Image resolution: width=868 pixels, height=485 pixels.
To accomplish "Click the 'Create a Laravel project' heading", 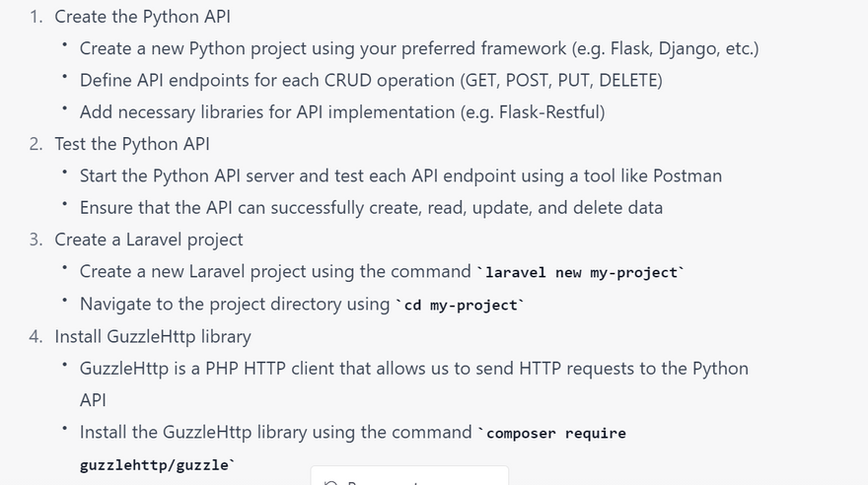I will coord(148,240).
